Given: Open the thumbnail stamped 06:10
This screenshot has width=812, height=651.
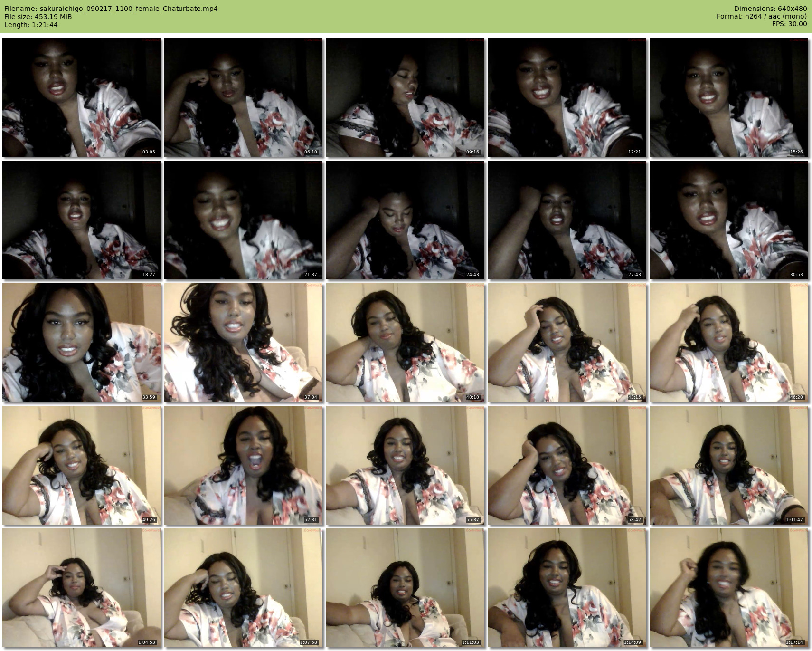Looking at the screenshot, I should 244,97.
